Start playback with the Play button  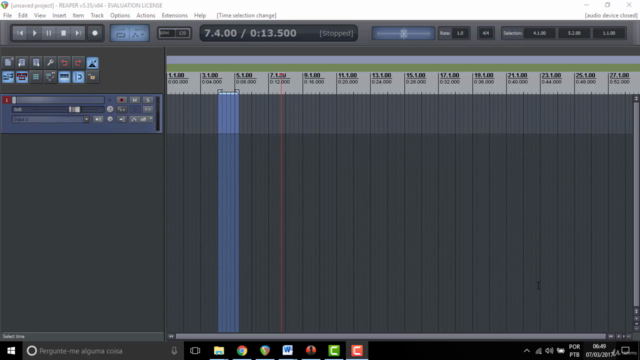[x=35, y=33]
